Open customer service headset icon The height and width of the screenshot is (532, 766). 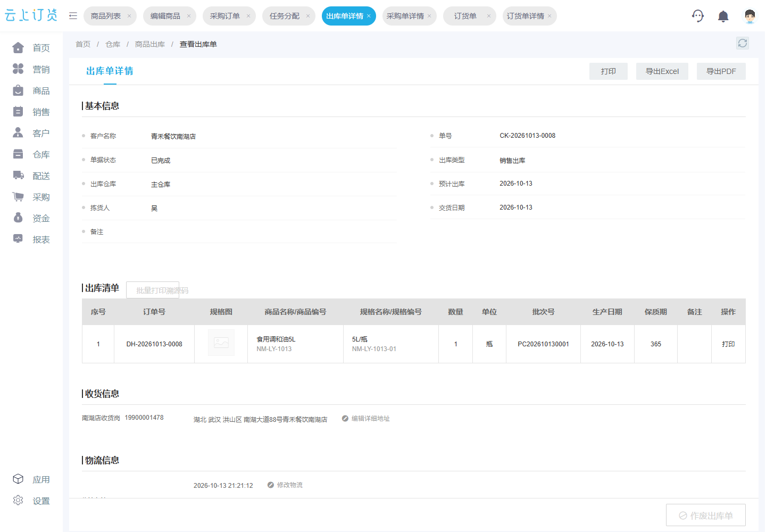point(697,16)
